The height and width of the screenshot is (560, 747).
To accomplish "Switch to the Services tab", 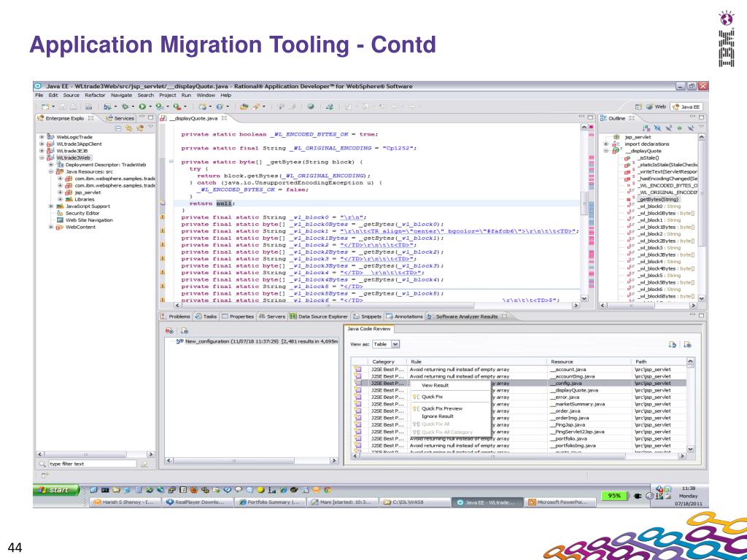I will point(120,118).
